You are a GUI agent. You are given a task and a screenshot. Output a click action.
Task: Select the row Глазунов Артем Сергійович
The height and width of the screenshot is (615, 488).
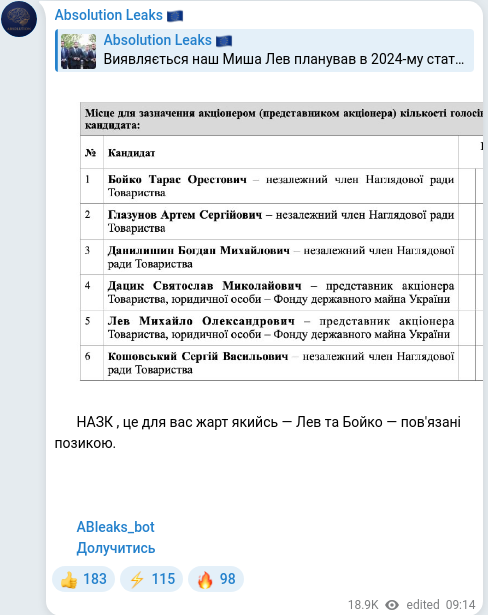tap(281, 221)
